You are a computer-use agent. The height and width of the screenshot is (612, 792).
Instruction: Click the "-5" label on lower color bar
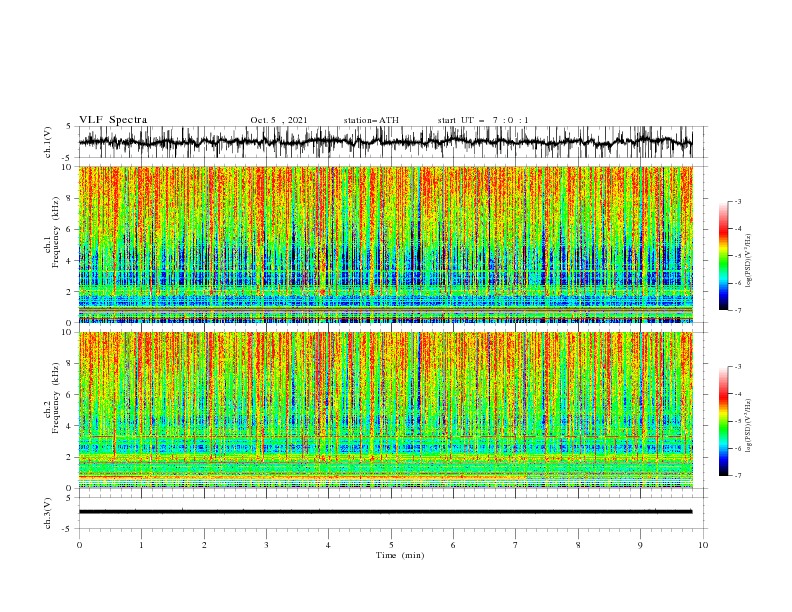pos(738,421)
